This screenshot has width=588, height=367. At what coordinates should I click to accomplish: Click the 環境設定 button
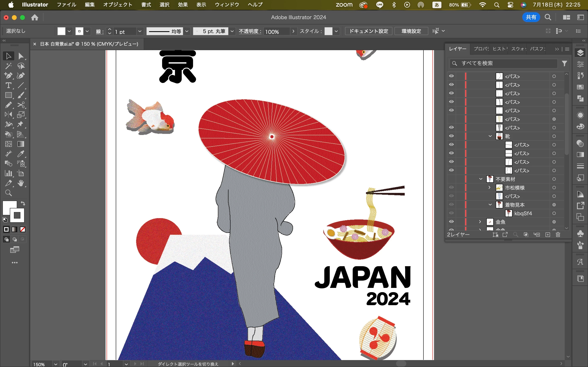411,31
